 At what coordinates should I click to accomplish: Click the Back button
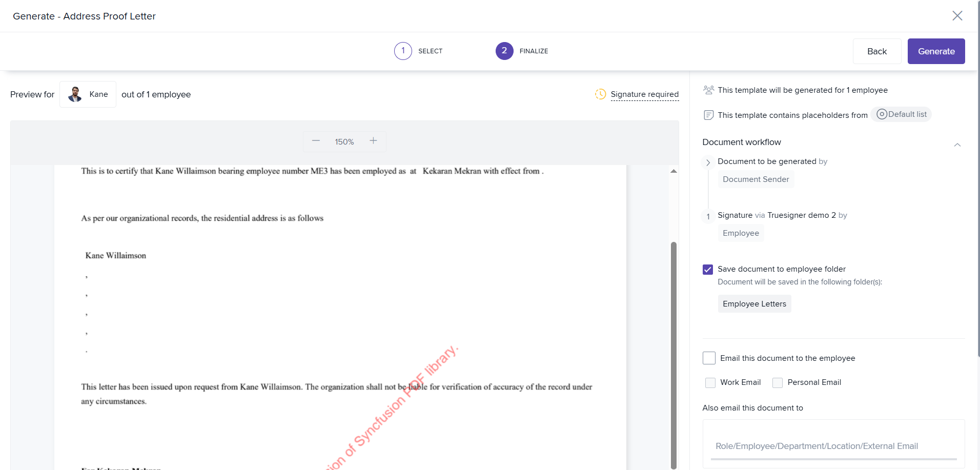click(876, 51)
